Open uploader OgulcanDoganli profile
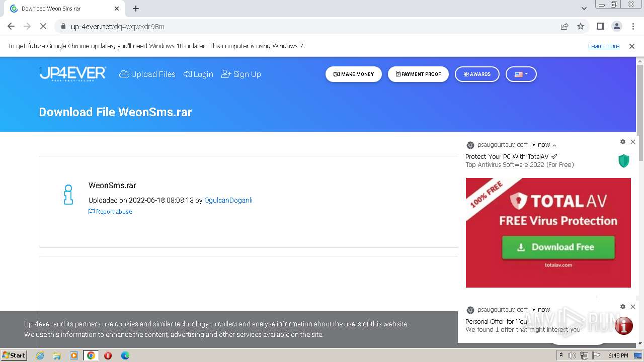The image size is (644, 362). tap(228, 200)
